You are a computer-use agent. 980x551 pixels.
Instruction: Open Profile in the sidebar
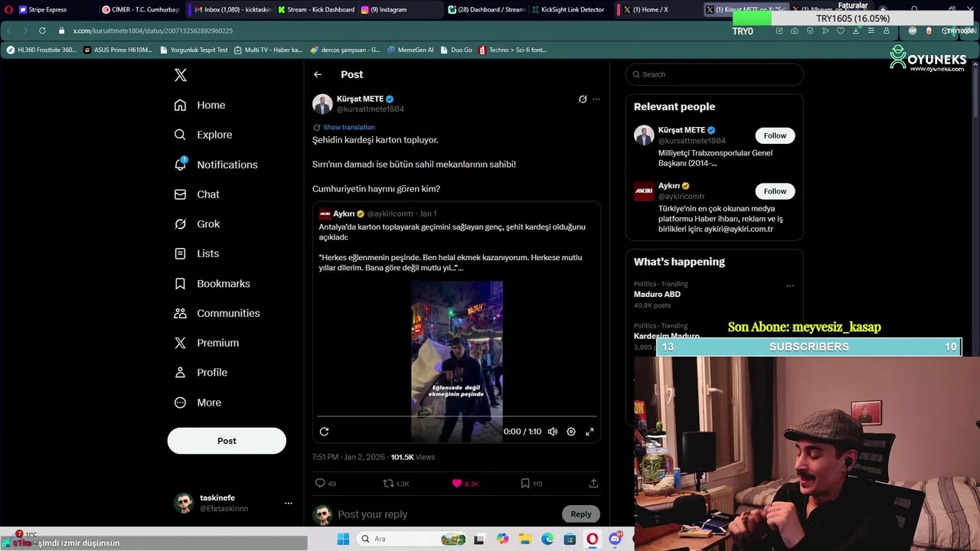pyautogui.click(x=201, y=373)
